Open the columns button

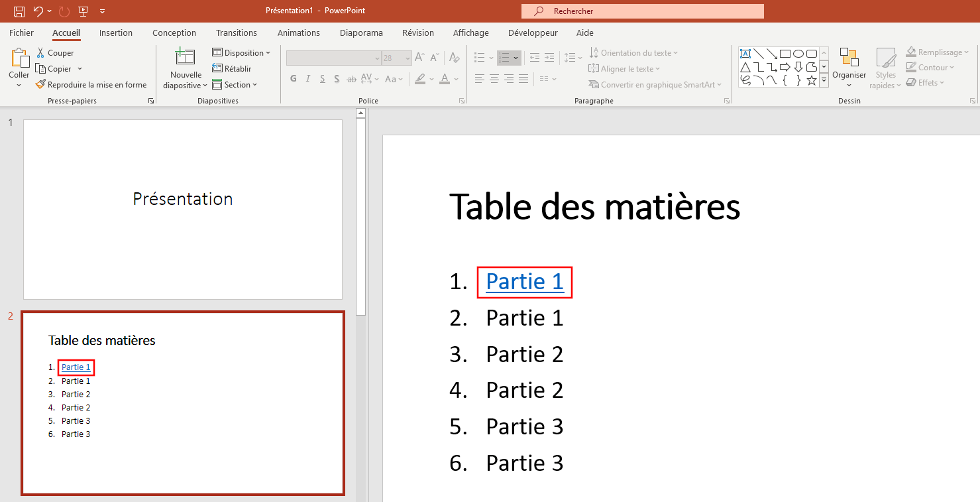(547, 79)
